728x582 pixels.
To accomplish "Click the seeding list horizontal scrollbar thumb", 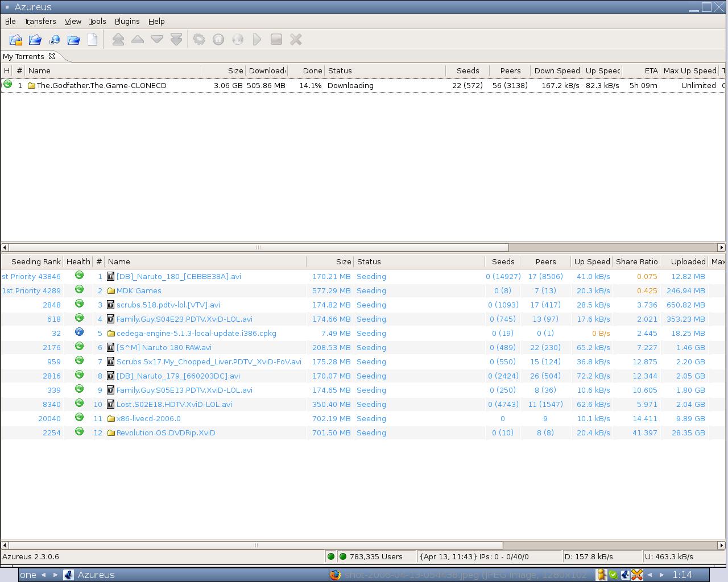I will click(x=255, y=545).
